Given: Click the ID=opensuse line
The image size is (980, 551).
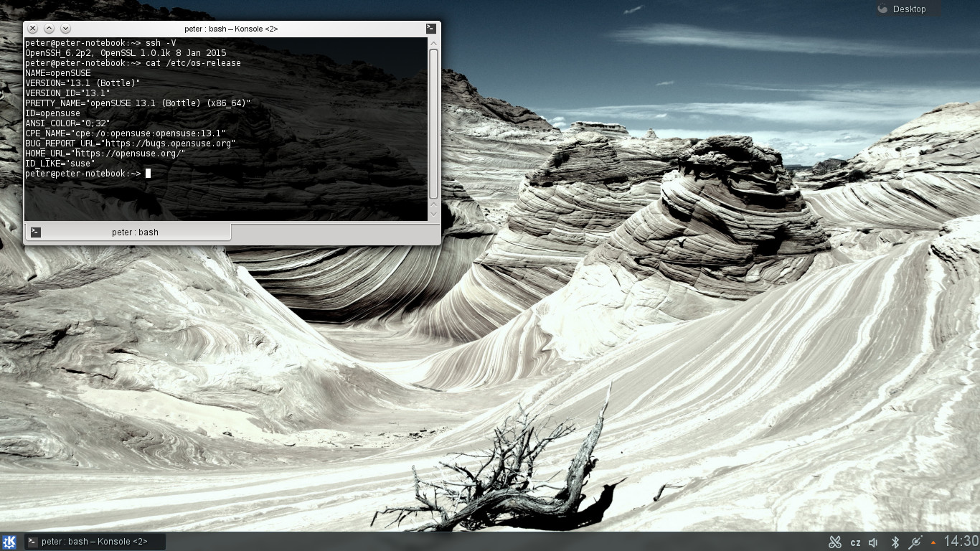Looking at the screenshot, I should tap(52, 113).
